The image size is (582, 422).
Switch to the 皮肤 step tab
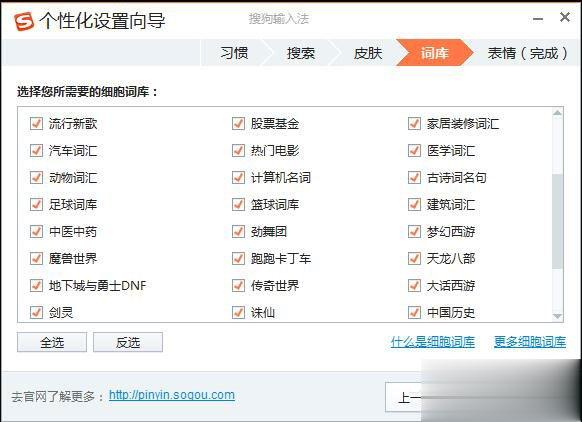point(368,53)
